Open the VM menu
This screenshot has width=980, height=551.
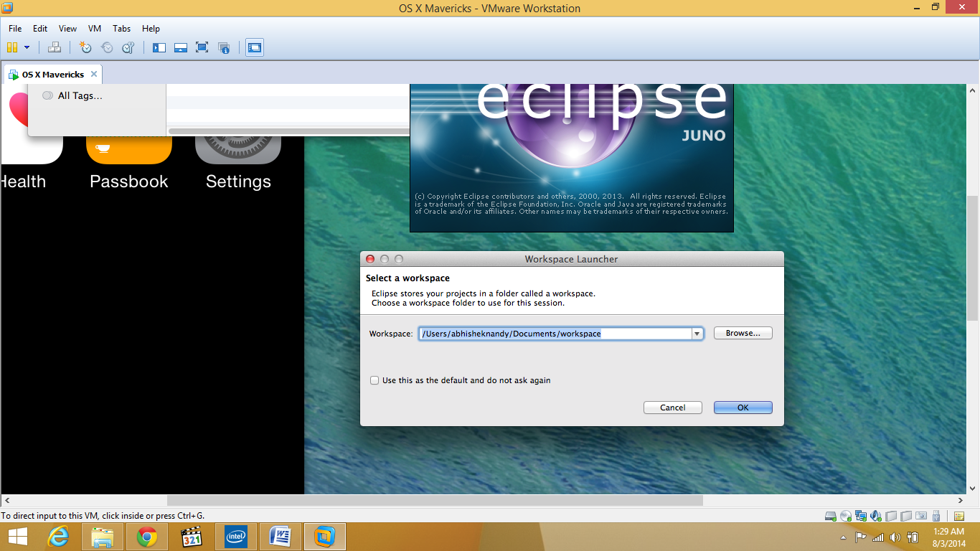click(95, 29)
